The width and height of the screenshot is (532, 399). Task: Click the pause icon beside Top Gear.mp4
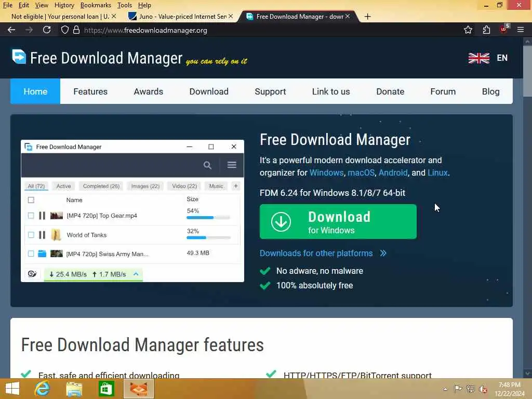[42, 216]
